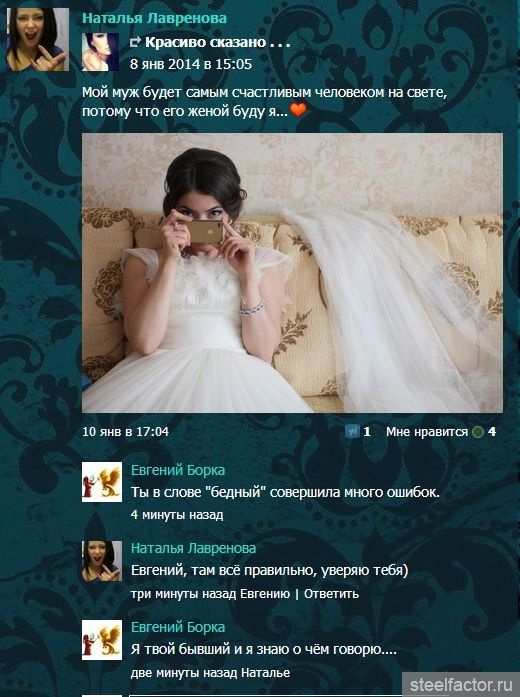Open the share count number 1
The width and height of the screenshot is (520, 697).
pyautogui.click(x=367, y=432)
